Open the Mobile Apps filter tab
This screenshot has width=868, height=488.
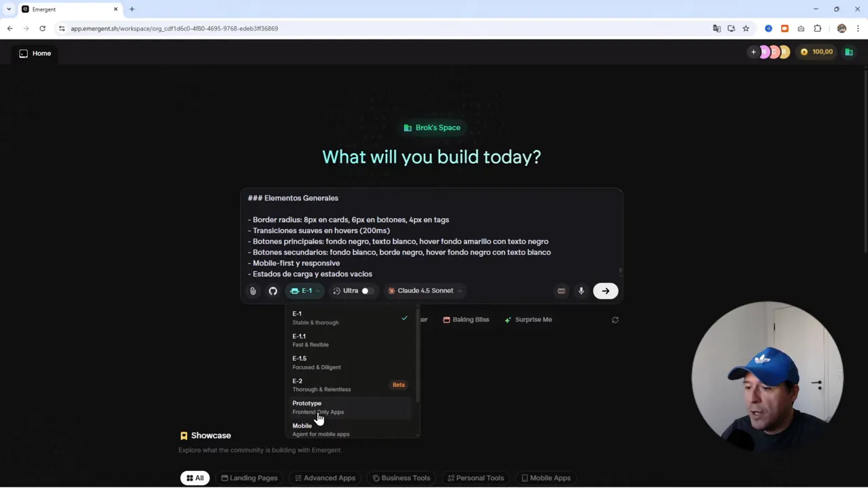point(545,478)
